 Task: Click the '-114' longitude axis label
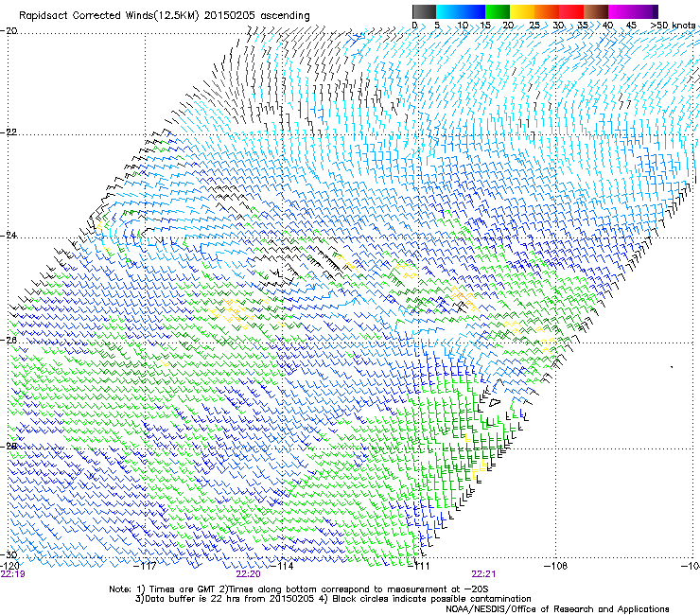point(282,566)
